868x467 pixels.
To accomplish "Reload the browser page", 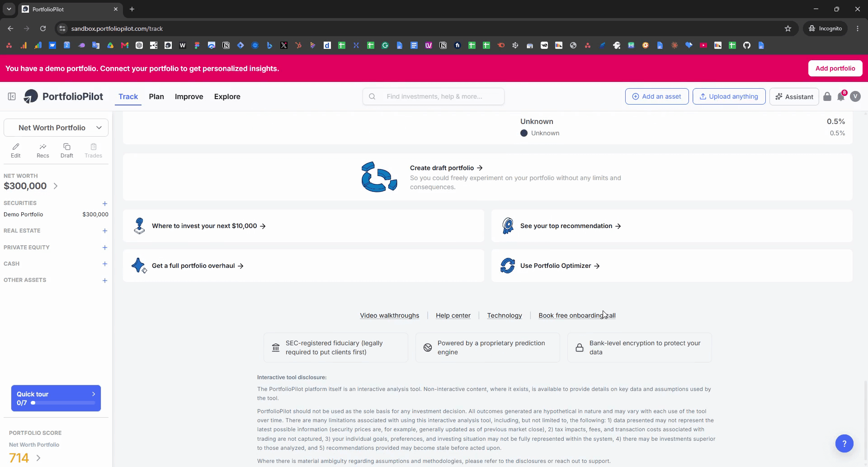I will pos(43,29).
